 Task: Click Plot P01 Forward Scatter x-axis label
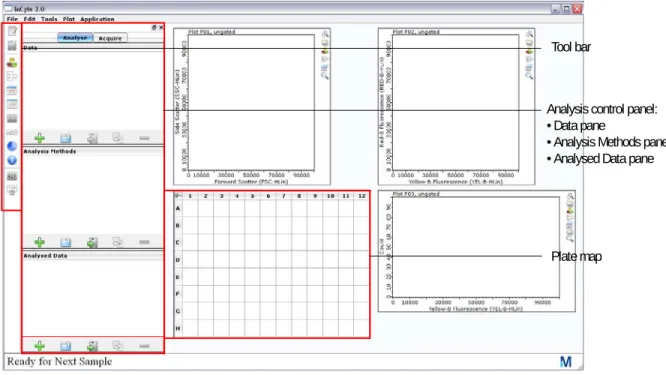click(x=251, y=182)
